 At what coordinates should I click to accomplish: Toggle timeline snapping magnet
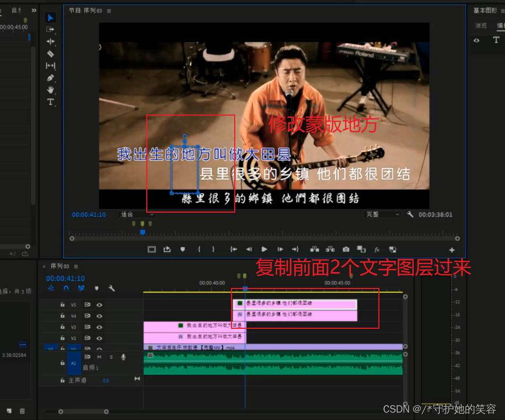coord(66,288)
